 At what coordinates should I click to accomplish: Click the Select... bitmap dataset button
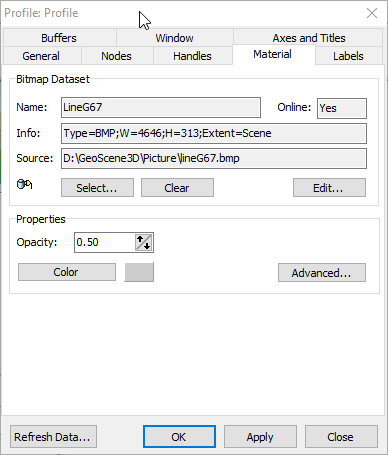coord(97,188)
